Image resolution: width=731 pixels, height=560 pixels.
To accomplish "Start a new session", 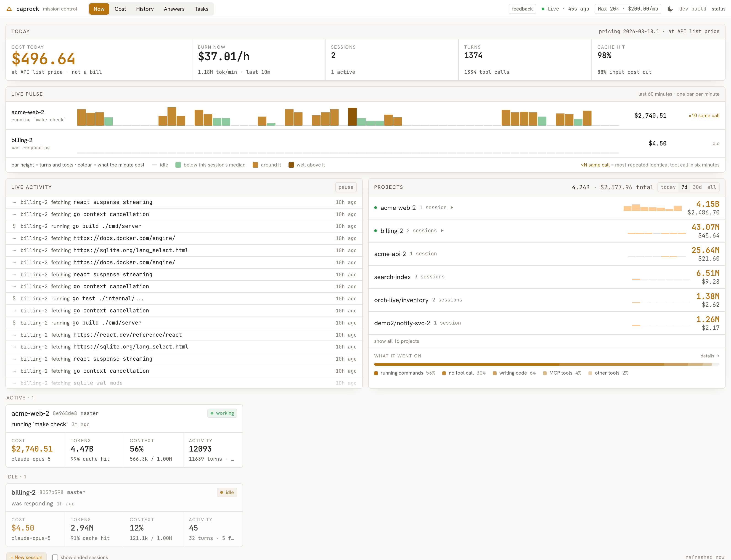I will 26,557.
